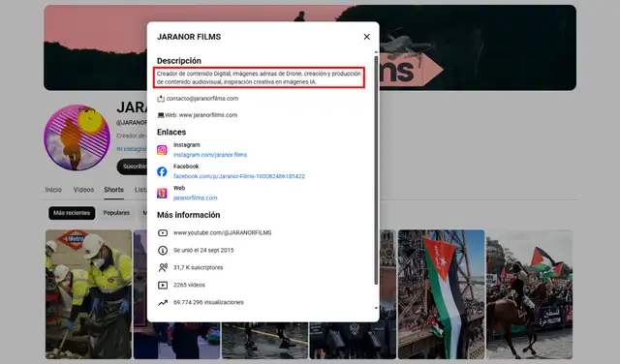The width and height of the screenshot is (620, 364).
Task: Click the dialog scrollbar thumb
Action: (x=376, y=170)
